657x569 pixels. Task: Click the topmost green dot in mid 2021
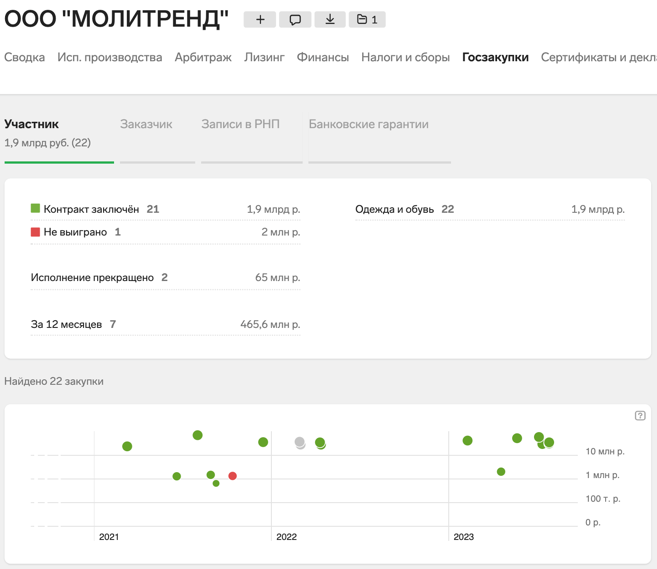(x=197, y=435)
